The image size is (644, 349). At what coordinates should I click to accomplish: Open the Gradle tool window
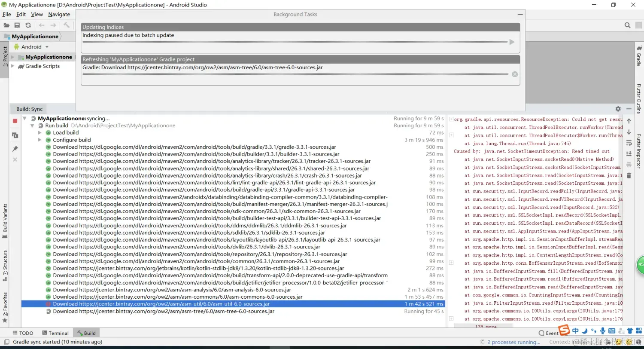639,55
